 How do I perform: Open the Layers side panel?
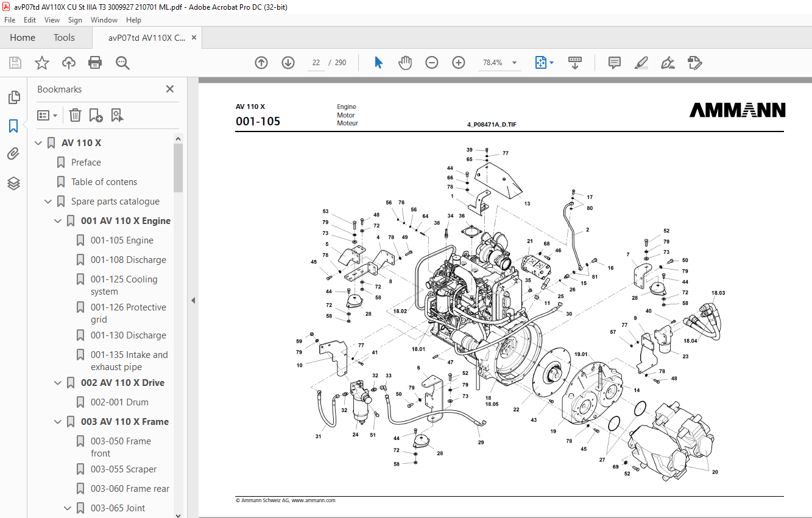(13, 183)
